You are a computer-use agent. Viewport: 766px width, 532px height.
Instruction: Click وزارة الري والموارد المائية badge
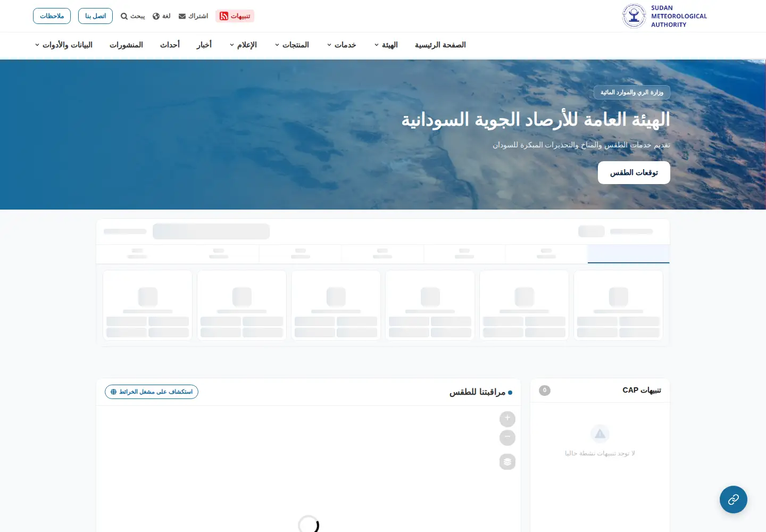click(x=632, y=93)
